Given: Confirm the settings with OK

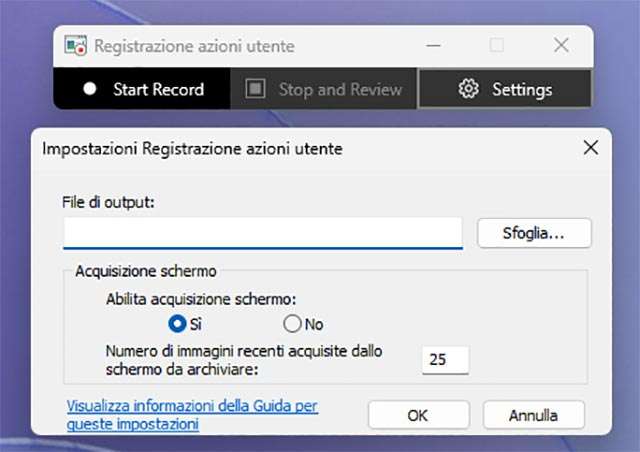Looking at the screenshot, I should point(418,414).
